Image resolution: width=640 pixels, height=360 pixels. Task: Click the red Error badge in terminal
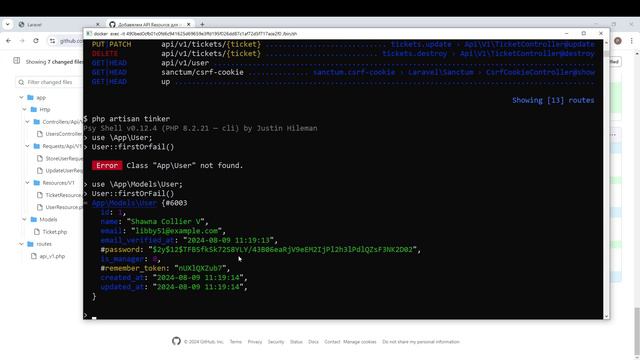pos(107,165)
